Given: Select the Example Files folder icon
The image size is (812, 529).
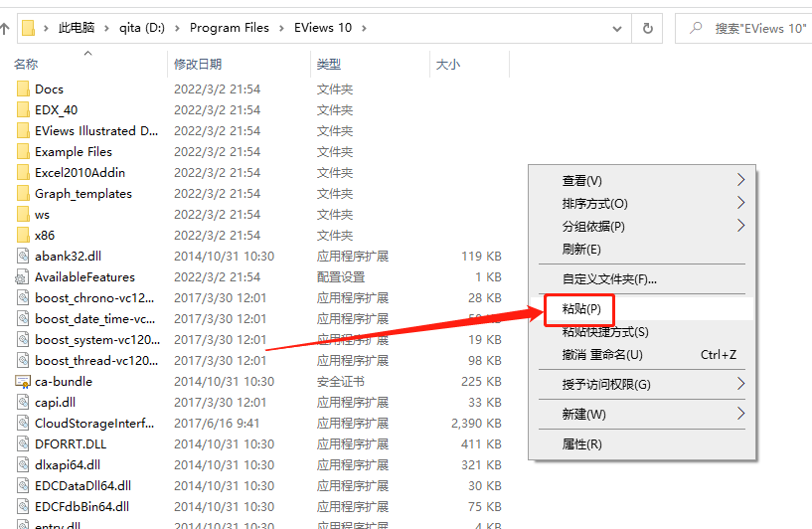Looking at the screenshot, I should pyautogui.click(x=23, y=152).
